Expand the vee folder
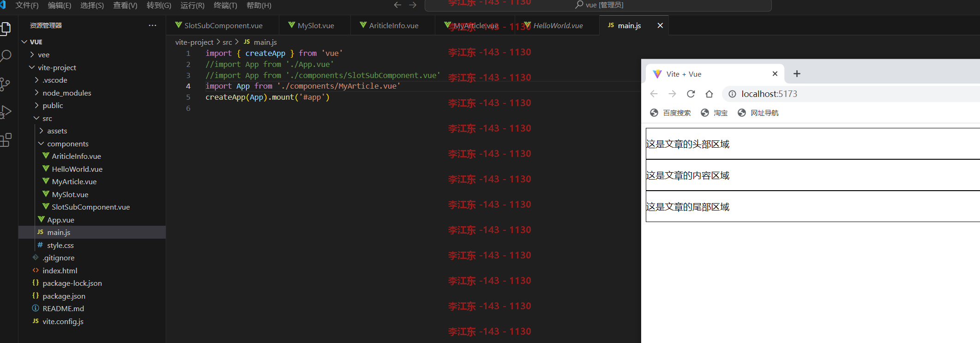The width and height of the screenshot is (980, 343). coord(92,54)
